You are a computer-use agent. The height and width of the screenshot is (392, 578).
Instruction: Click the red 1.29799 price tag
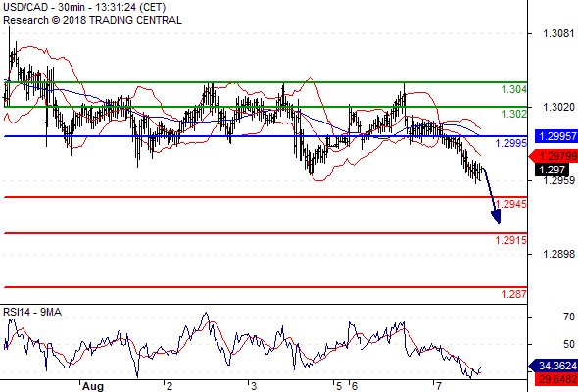554,156
